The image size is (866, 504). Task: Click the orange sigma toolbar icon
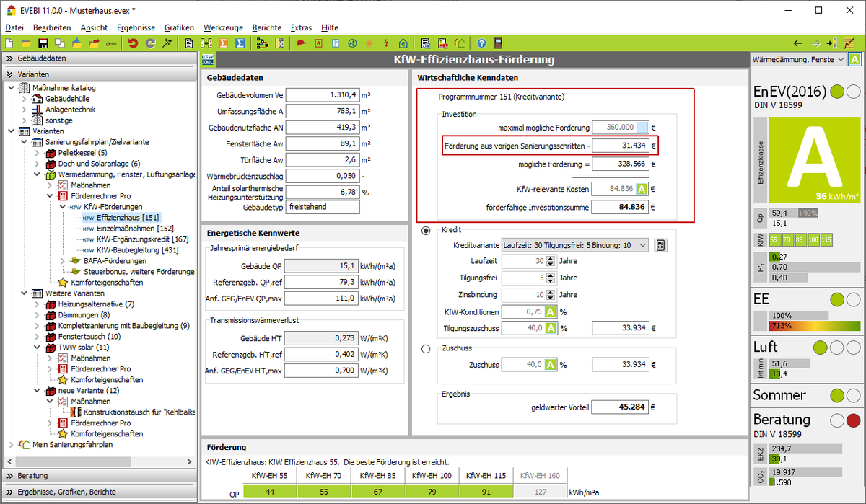tap(224, 43)
